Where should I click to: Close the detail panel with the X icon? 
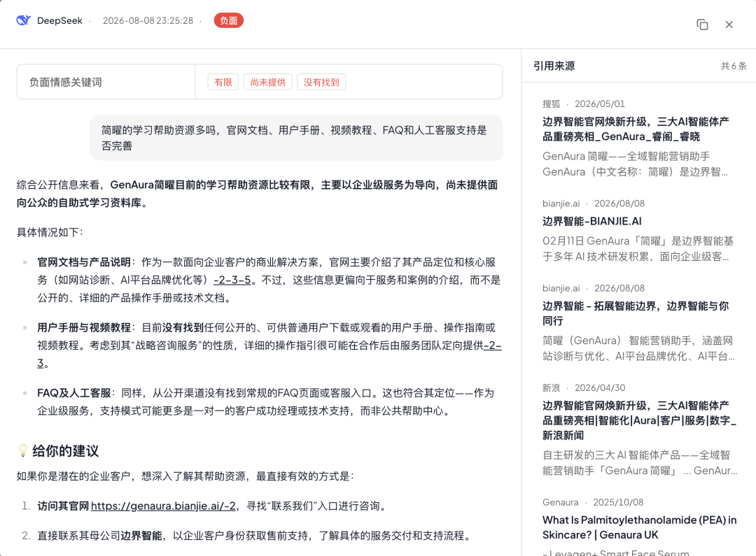pos(729,24)
